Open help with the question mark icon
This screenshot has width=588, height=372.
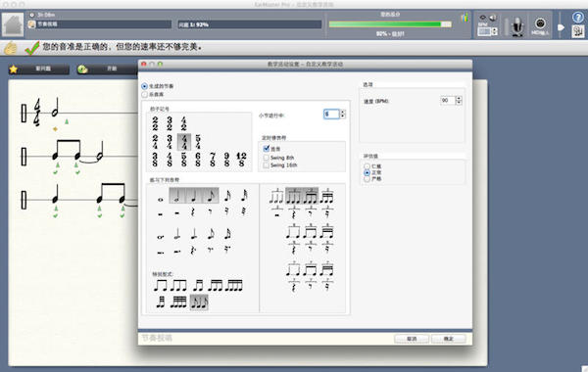(578, 18)
